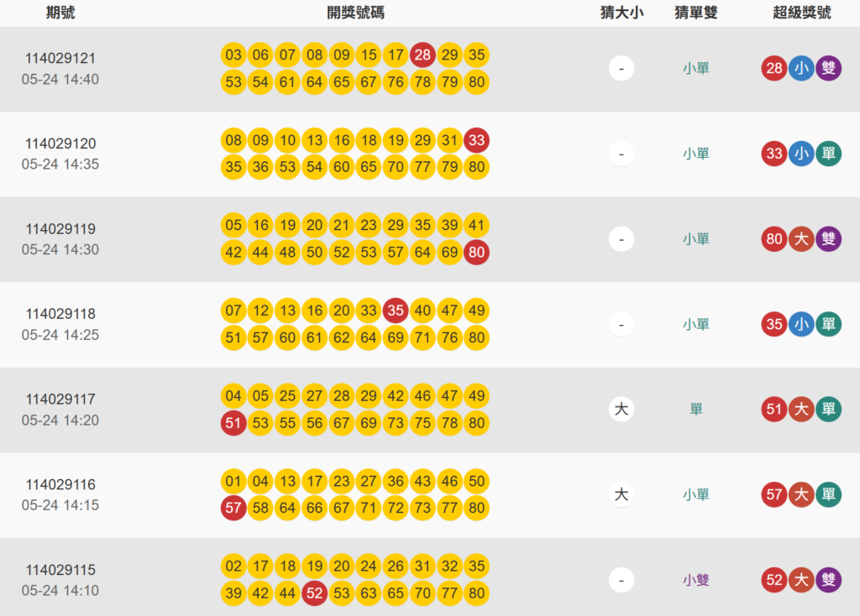This screenshot has width=860, height=616.
Task: Click white 大 circle in draw 114029117
Action: pyautogui.click(x=621, y=410)
